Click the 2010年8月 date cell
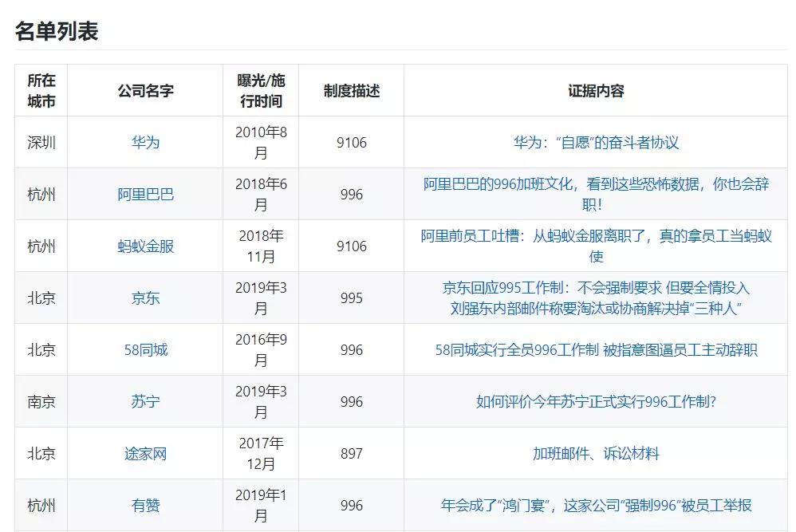Image resolution: width=796 pixels, height=532 pixels. point(261,143)
